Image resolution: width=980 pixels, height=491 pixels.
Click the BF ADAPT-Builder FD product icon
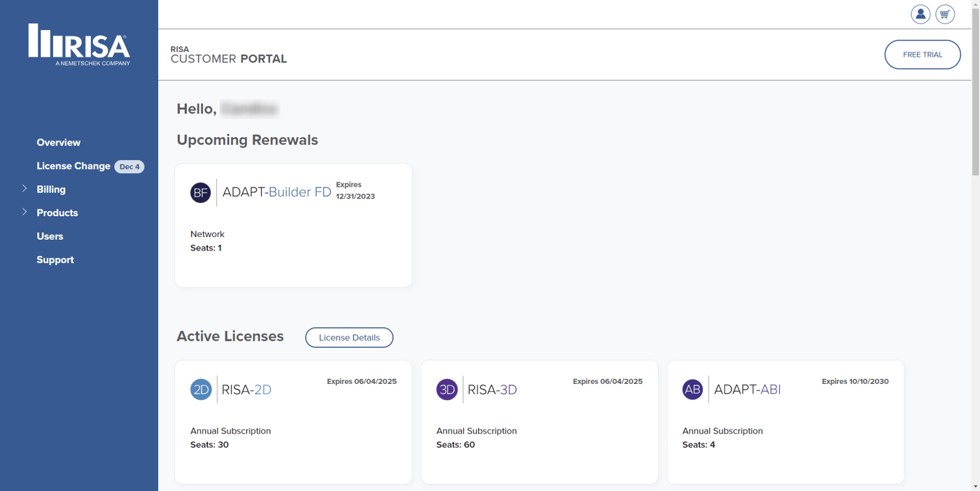(x=200, y=192)
